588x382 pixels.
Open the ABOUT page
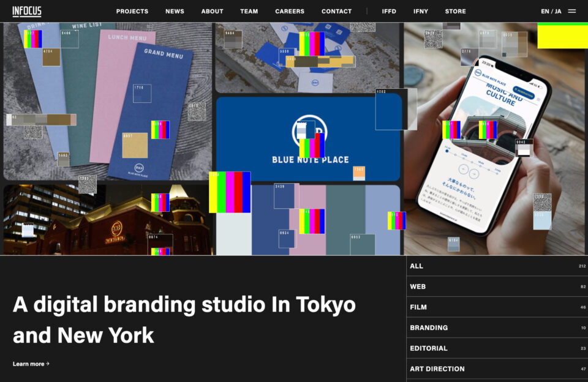(212, 11)
